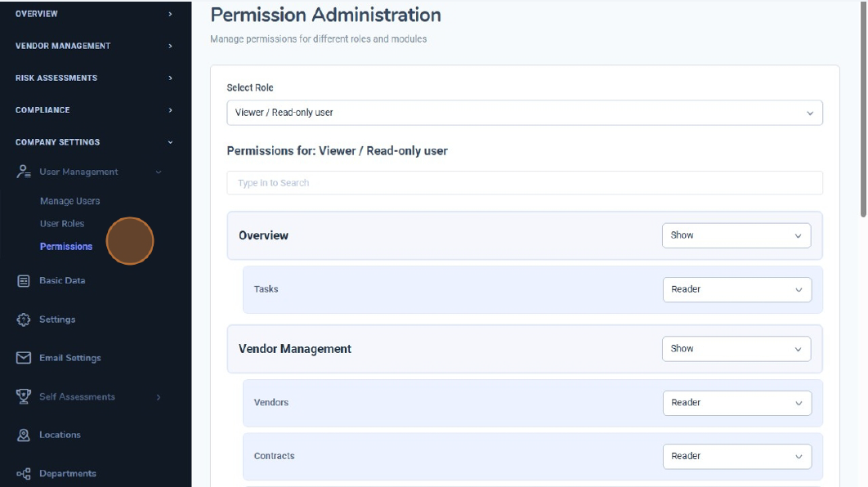Collapse the Company Settings section
The image size is (868, 487).
click(x=94, y=142)
